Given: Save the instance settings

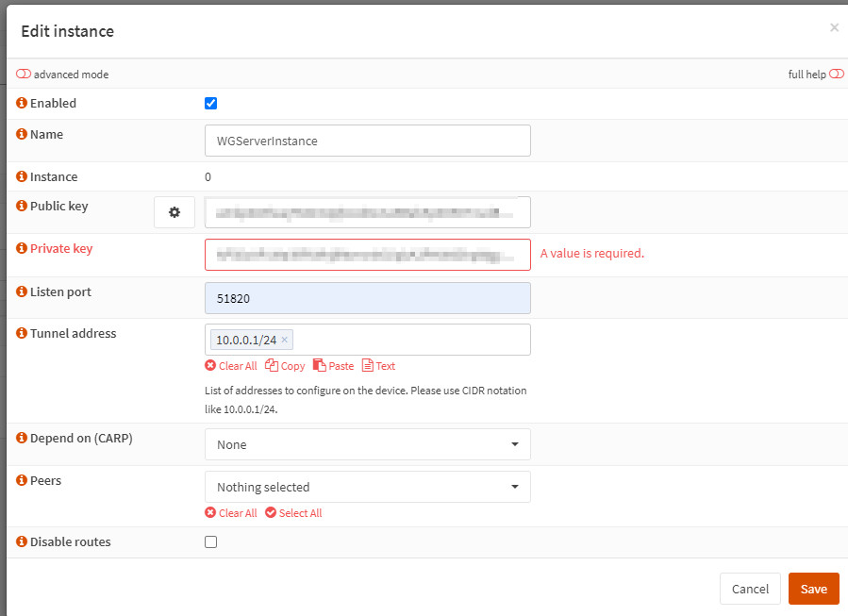Looking at the screenshot, I should click(x=813, y=589).
